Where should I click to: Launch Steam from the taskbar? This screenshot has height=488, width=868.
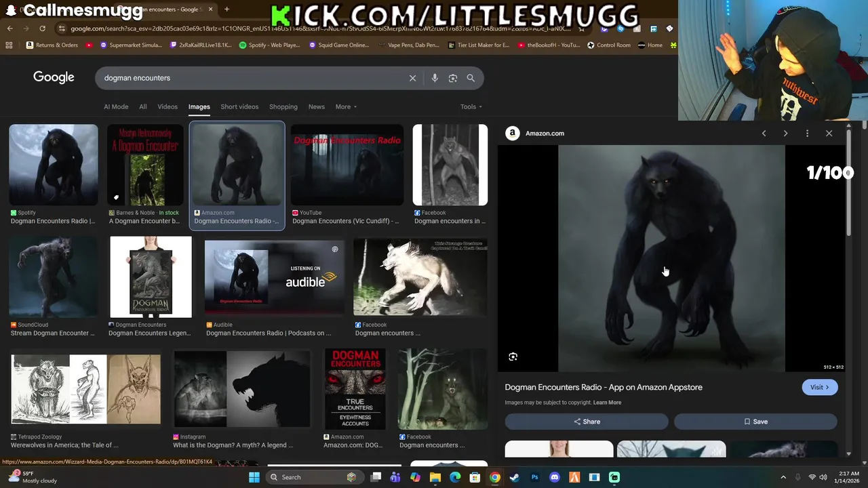(515, 477)
